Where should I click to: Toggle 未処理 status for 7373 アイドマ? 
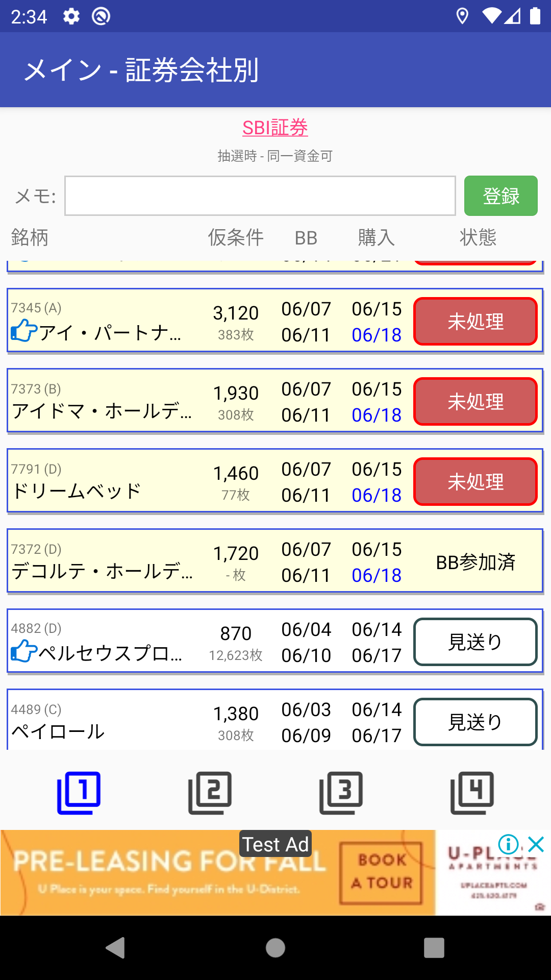point(475,402)
